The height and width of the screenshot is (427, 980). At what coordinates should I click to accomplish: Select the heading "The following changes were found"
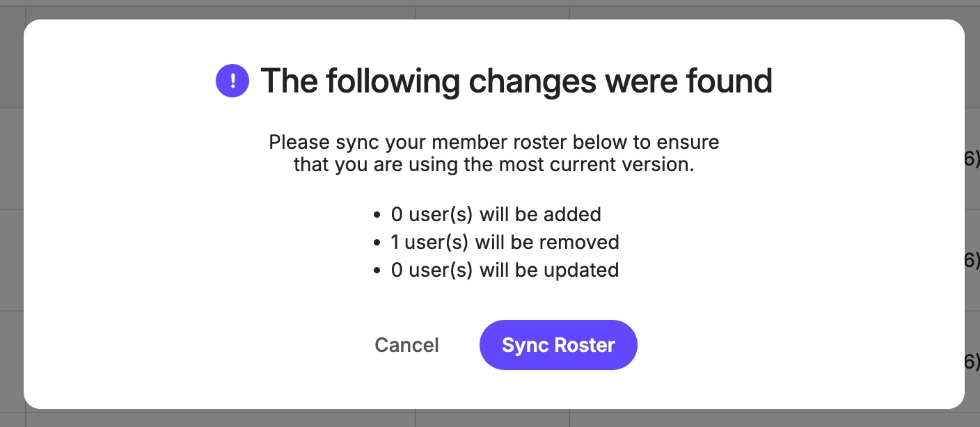coord(516,81)
